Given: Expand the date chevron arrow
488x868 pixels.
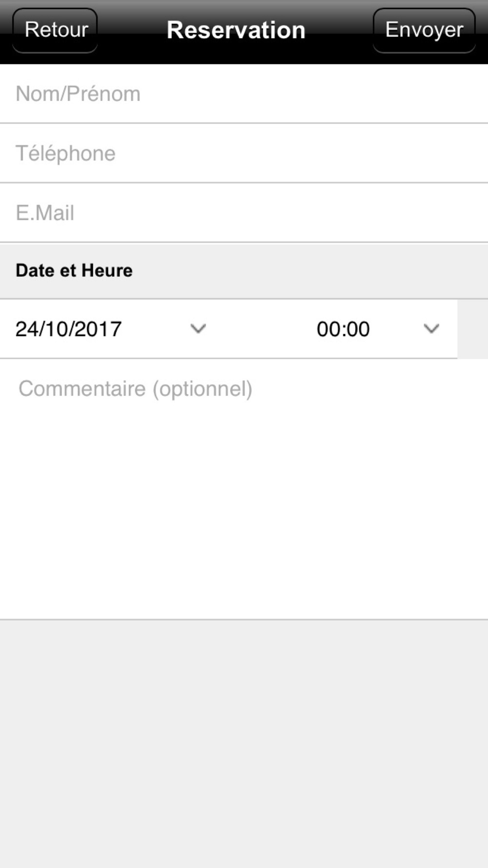Looking at the screenshot, I should click(198, 329).
